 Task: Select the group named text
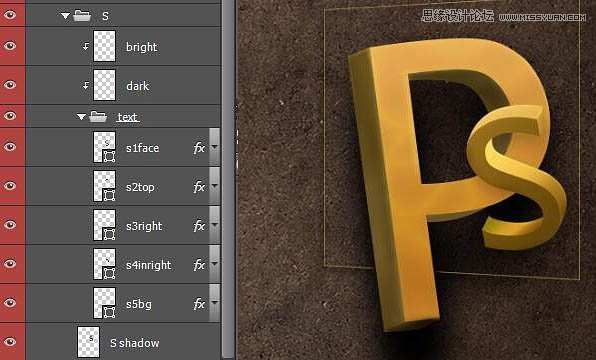click(x=128, y=117)
